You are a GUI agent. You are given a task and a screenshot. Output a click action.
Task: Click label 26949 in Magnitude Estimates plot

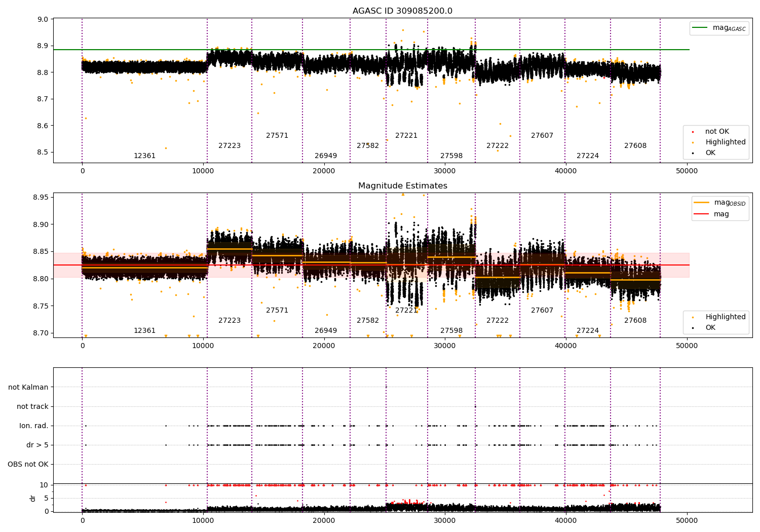point(326,331)
